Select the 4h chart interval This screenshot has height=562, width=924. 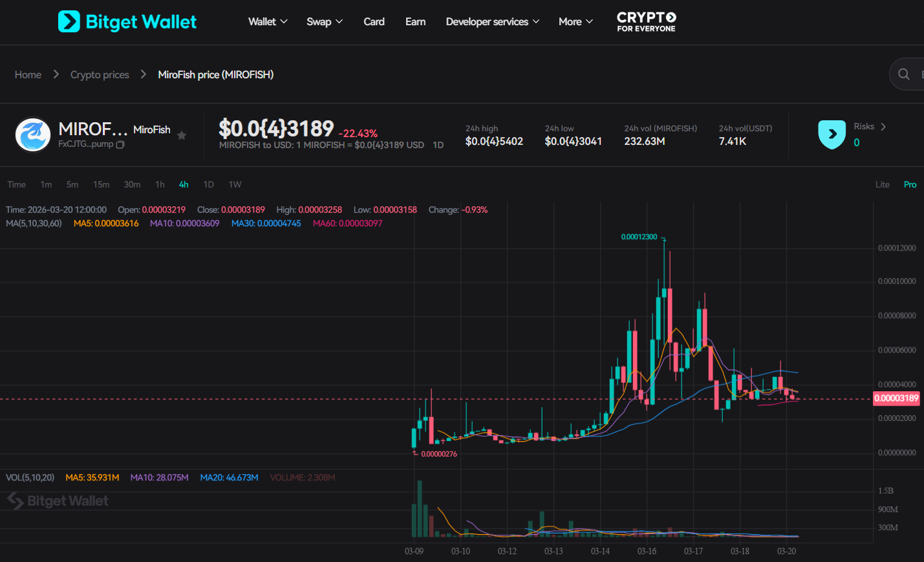click(184, 184)
